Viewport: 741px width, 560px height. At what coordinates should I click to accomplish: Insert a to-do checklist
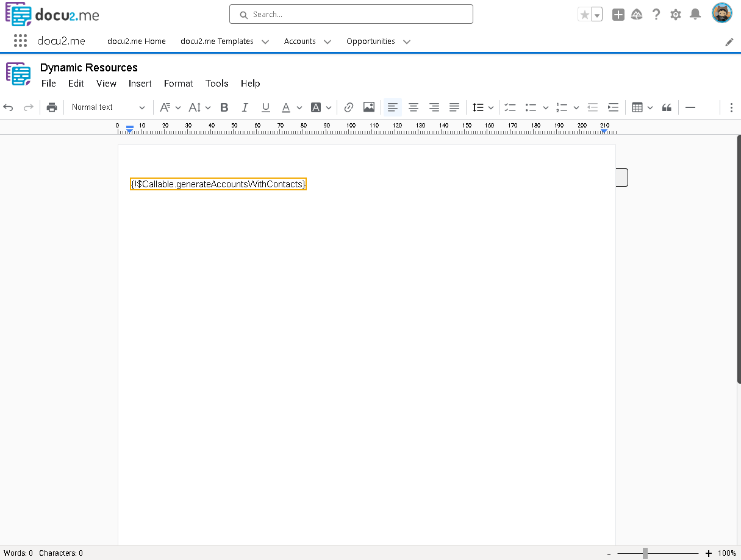pyautogui.click(x=510, y=107)
